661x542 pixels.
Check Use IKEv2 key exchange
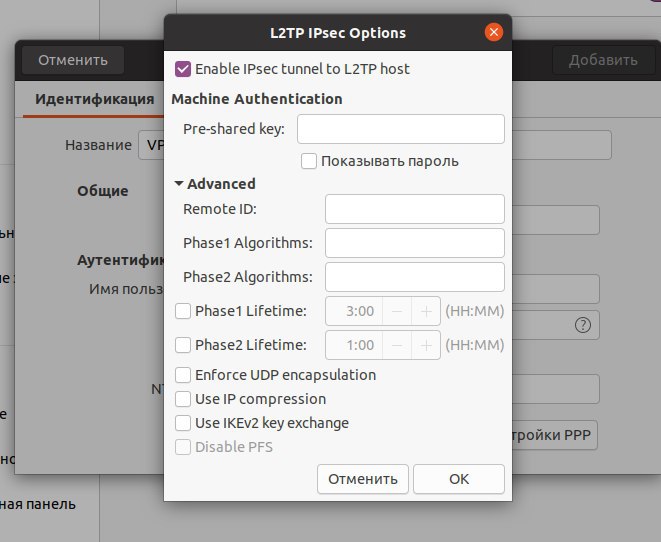[183, 423]
